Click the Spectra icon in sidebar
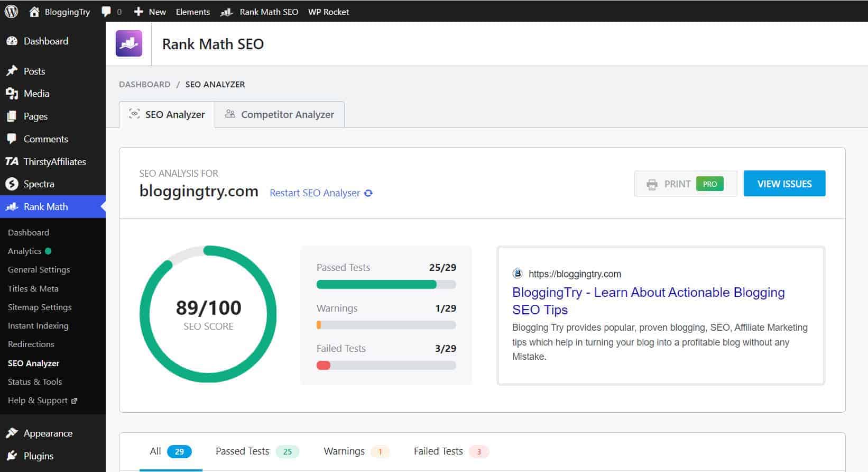 (x=12, y=184)
